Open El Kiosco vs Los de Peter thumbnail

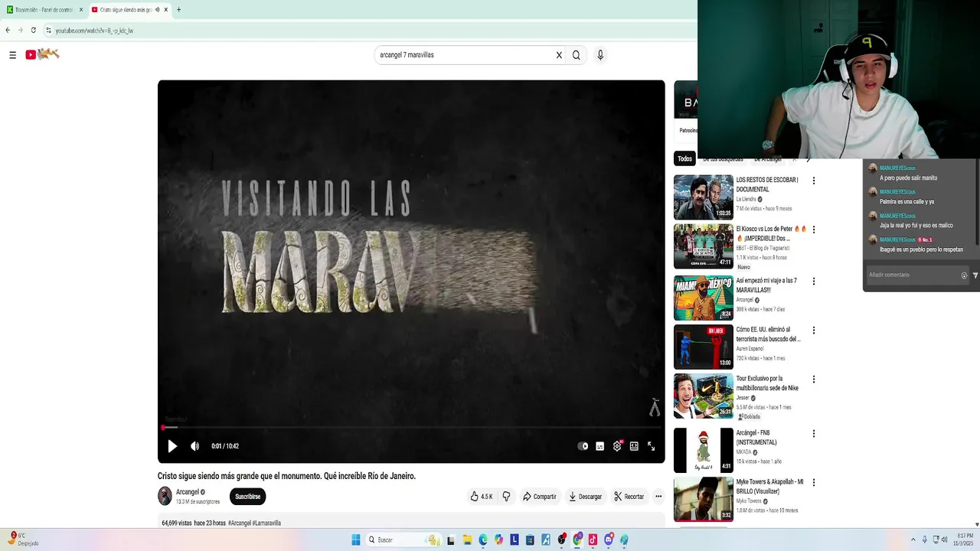(x=704, y=246)
